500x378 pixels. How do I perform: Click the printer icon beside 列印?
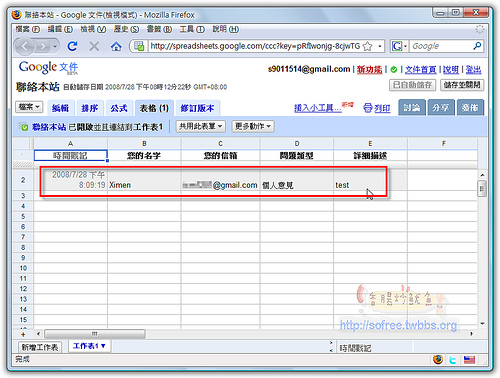click(368, 108)
